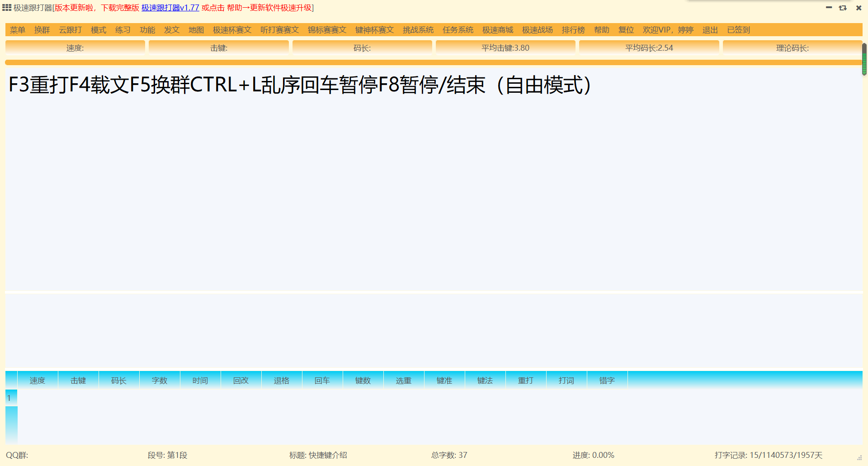The image size is (868, 466).
Task: Click the 退格 column header
Action: (282, 380)
